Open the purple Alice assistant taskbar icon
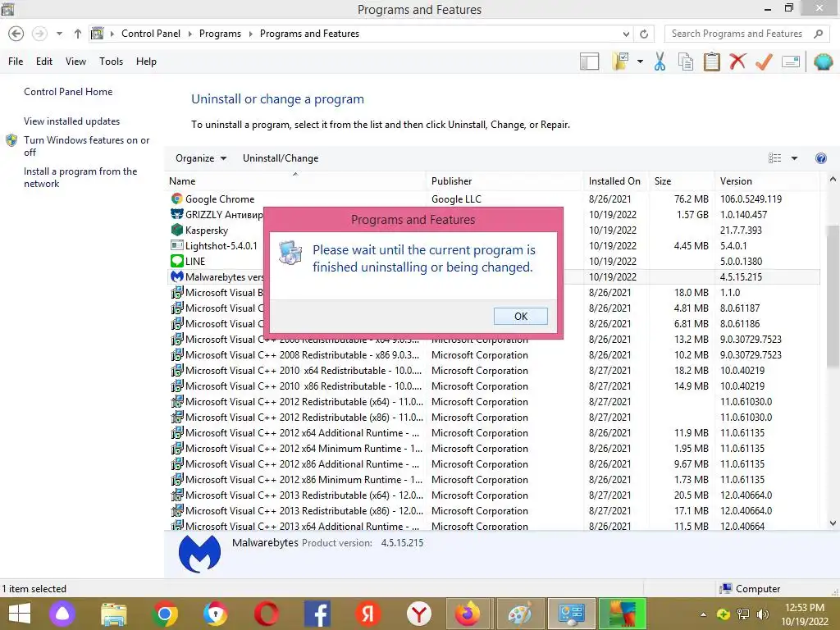Screen dimensions: 840x630 [62, 614]
